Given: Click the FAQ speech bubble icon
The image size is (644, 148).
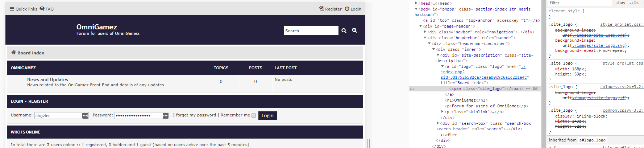Looking at the screenshot, I should pyautogui.click(x=42, y=9).
